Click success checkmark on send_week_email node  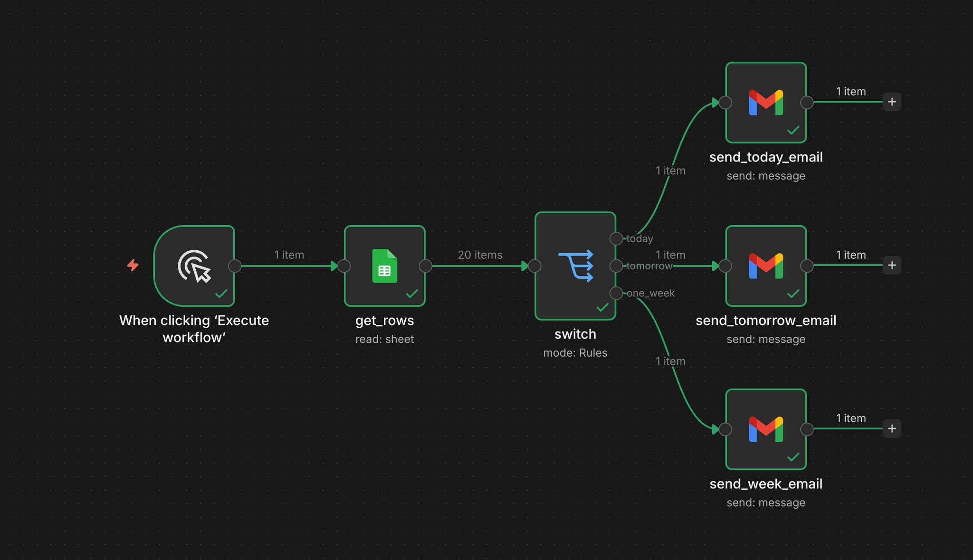pos(793,457)
